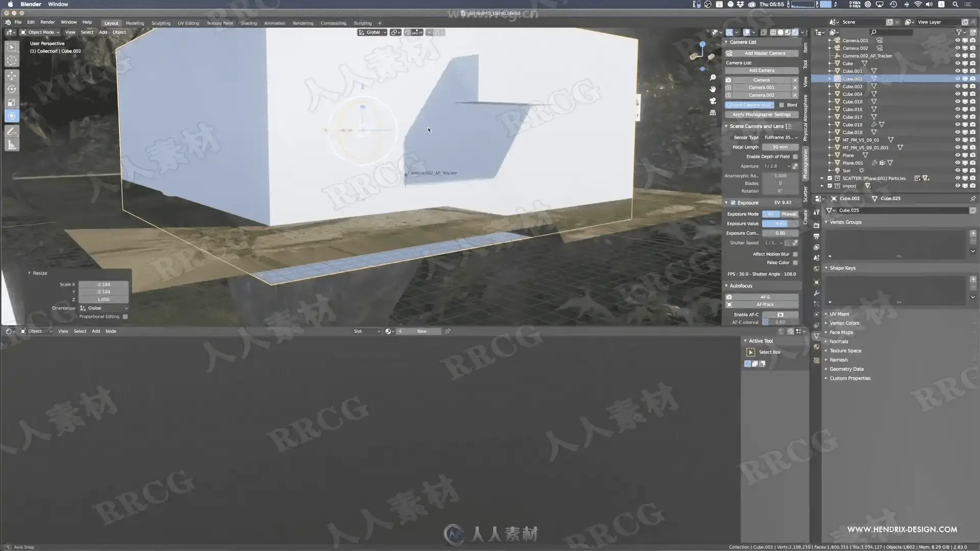Activate the Cursor tool
Viewport: 980px width, 551px height.
pos(11,60)
